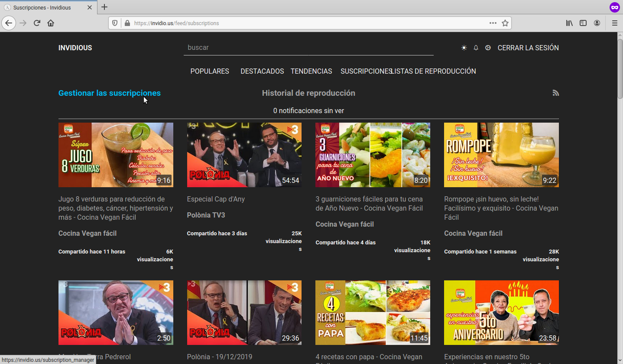623x364 pixels.
Task: Open the Firefox hamburger menu
Action: pos(614,23)
